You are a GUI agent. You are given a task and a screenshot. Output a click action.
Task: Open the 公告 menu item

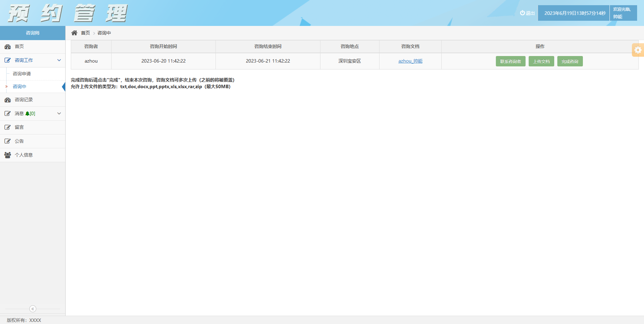tap(32, 141)
